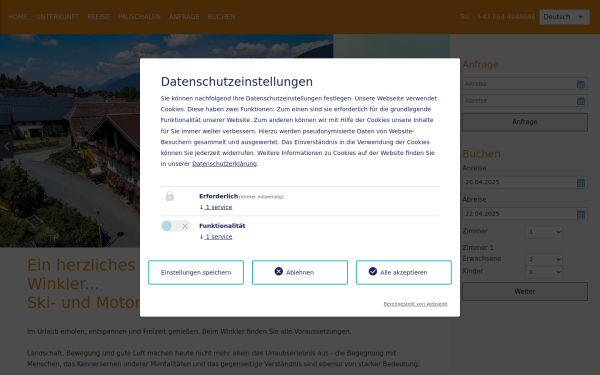600x375 pixels.
Task: Click the Buchen sidebar heading
Action: pos(481,154)
